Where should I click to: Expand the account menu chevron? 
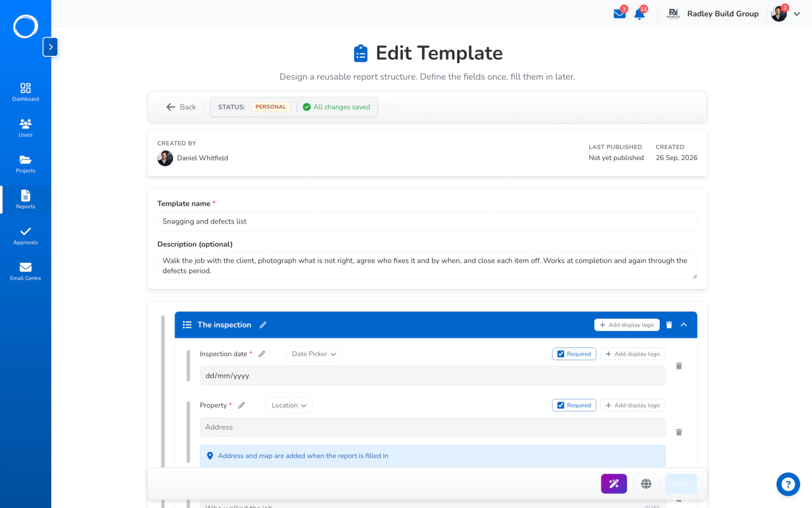tap(797, 14)
